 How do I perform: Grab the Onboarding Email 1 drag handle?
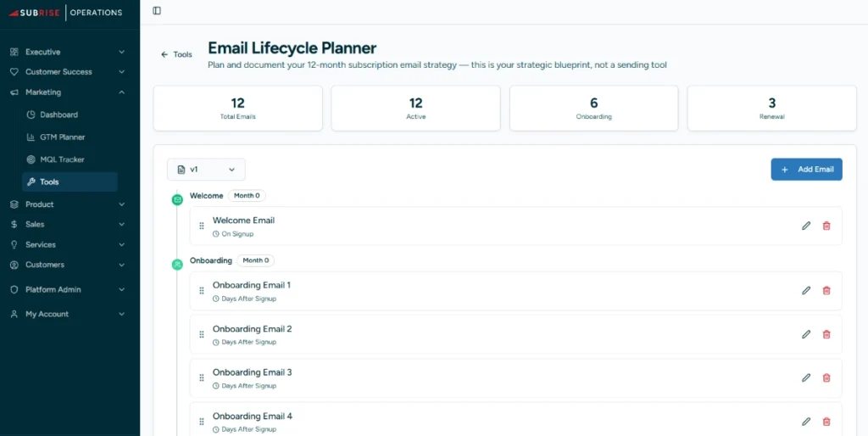202,291
